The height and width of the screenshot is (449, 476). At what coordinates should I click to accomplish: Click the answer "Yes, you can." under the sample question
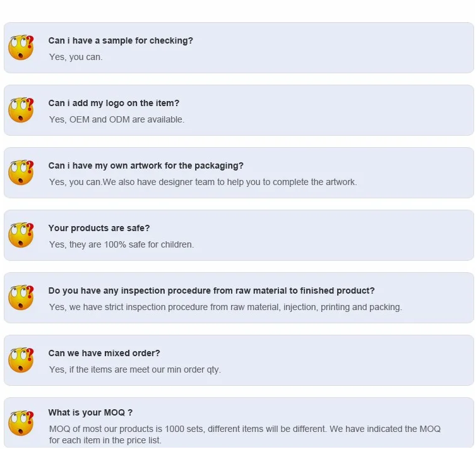coord(76,57)
